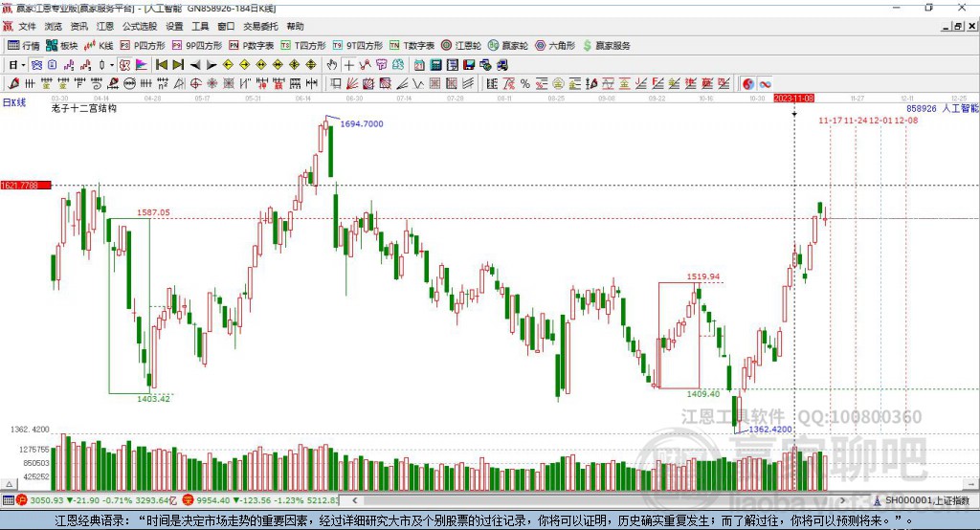Click the 1362.4200 low price label
Image resolution: width=980 pixels, height=530 pixels.
tap(770, 430)
